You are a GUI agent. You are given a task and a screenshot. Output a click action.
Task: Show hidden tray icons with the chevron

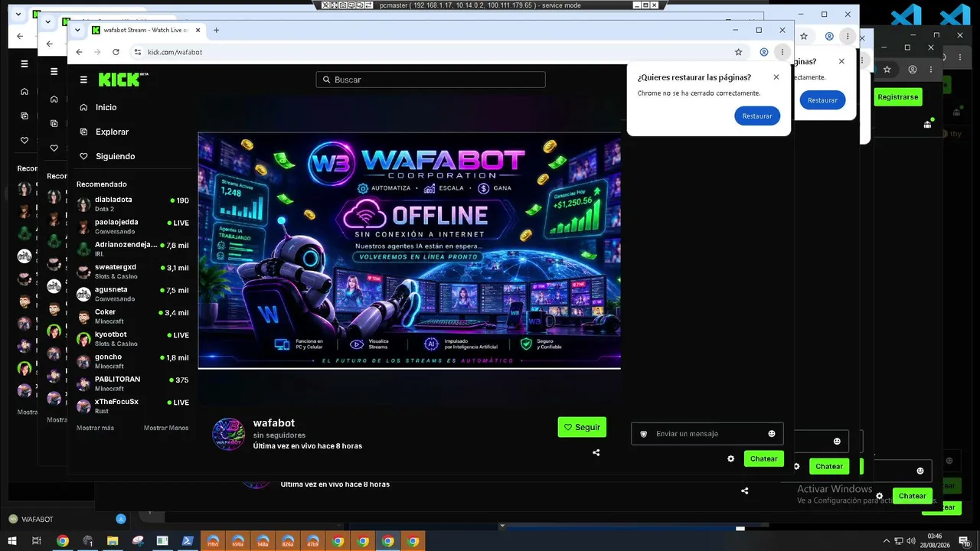pyautogui.click(x=887, y=541)
